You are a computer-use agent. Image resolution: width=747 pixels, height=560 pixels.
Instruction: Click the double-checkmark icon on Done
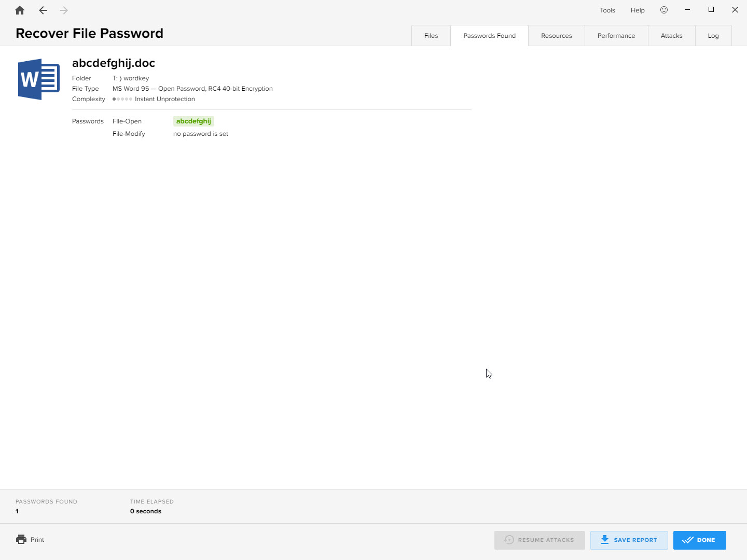[688, 540]
